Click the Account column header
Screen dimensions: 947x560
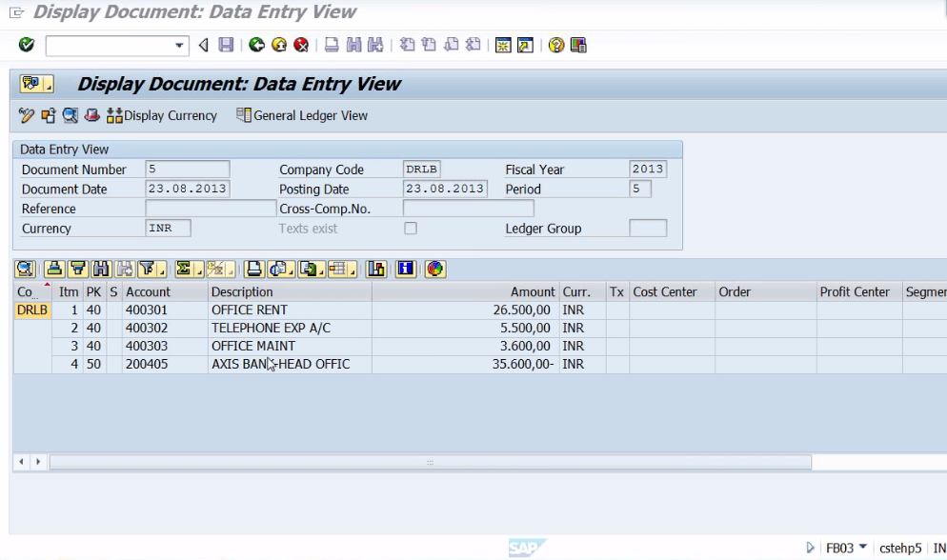click(165, 292)
